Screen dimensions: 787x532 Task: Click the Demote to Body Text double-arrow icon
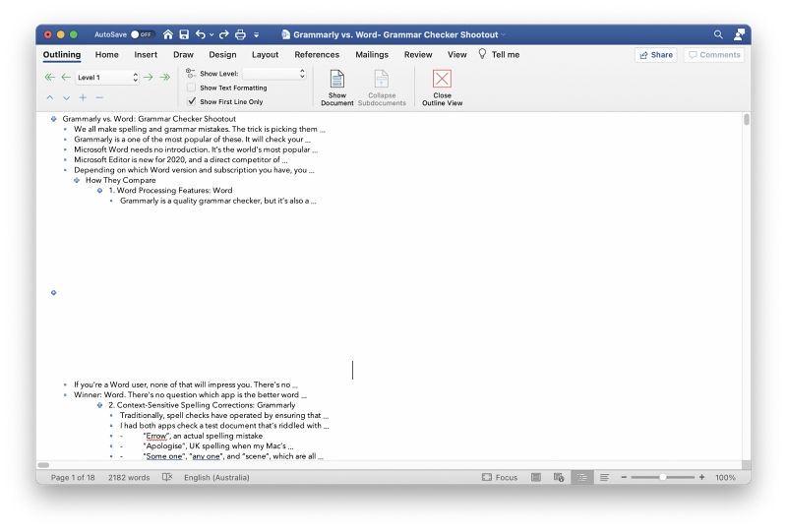[164, 77]
